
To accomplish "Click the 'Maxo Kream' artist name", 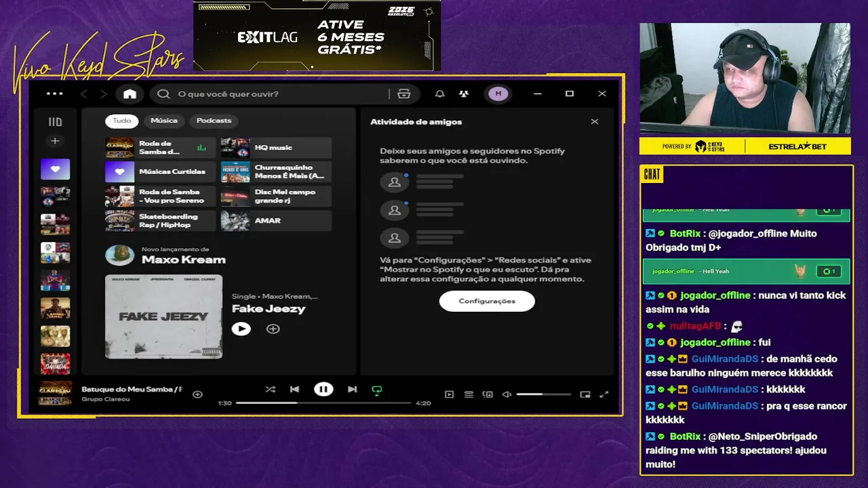I will click(x=183, y=260).
